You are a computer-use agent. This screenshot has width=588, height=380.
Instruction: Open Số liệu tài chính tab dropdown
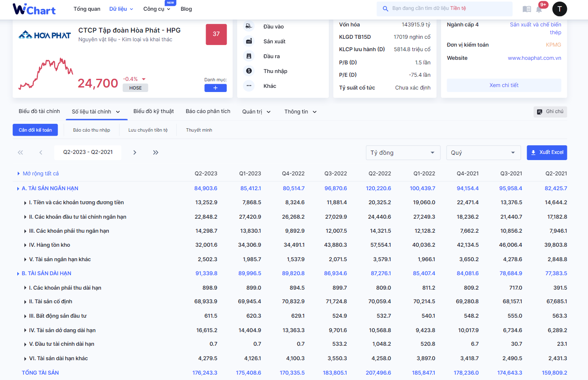pyautogui.click(x=96, y=112)
